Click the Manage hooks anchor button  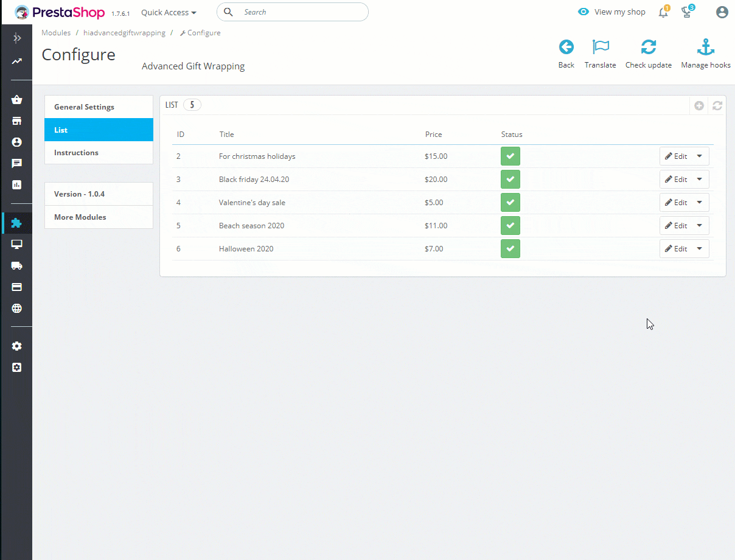click(706, 54)
